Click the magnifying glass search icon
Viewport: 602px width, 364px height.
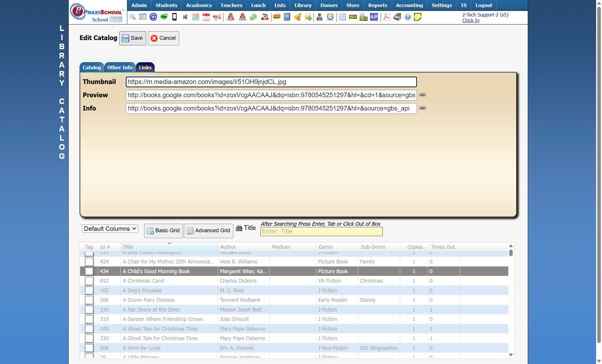132,17
